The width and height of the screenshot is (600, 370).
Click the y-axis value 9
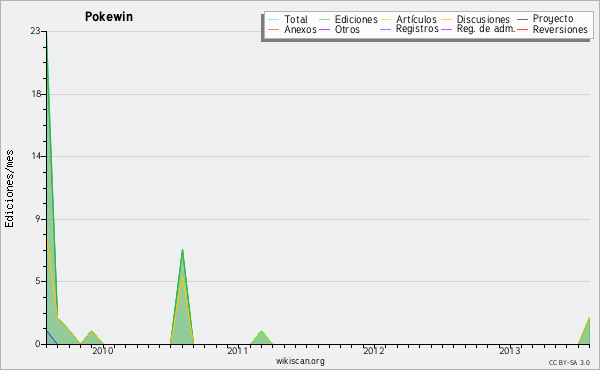(38, 219)
